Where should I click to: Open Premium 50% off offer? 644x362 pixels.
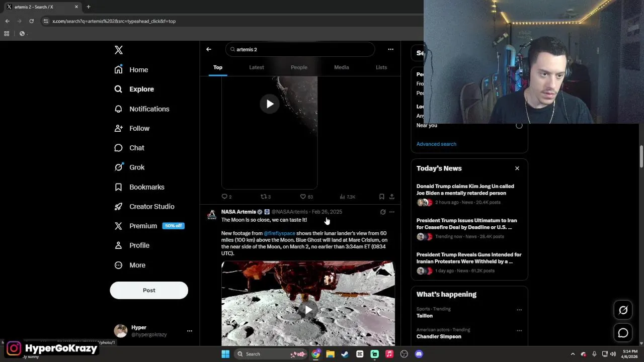[149, 226]
